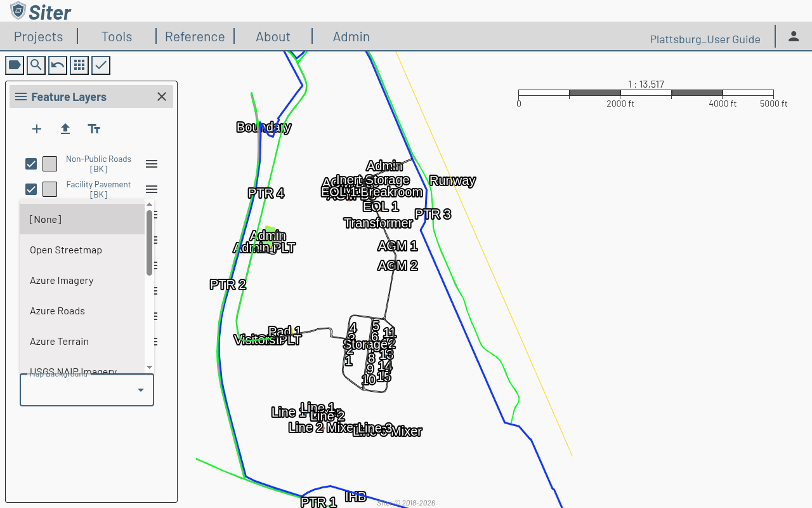Click the AGM 2 map label
Screen dimensions: 812x508
[397, 265]
